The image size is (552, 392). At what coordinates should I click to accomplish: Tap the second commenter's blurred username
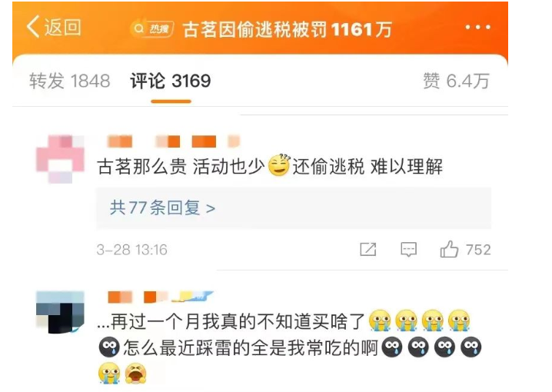pyautogui.click(x=160, y=297)
